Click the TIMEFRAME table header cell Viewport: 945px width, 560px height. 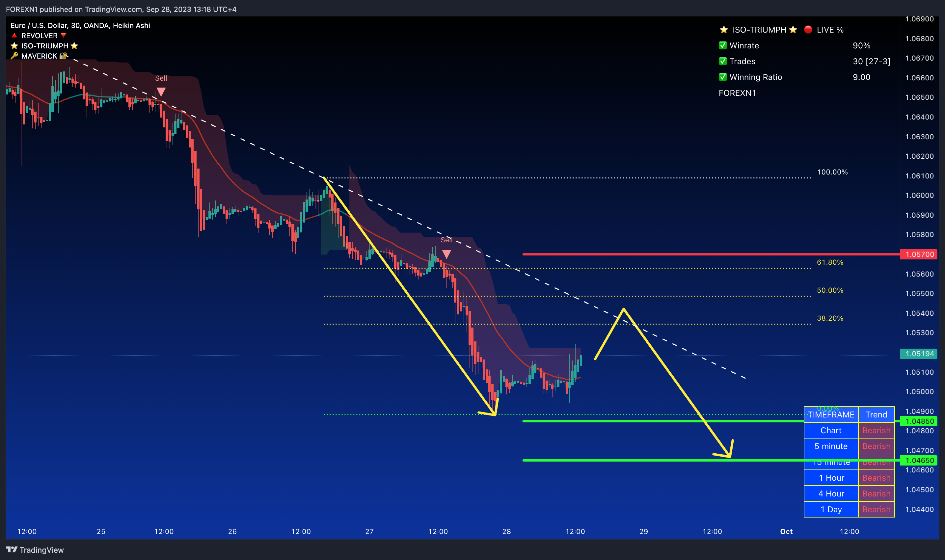click(831, 415)
